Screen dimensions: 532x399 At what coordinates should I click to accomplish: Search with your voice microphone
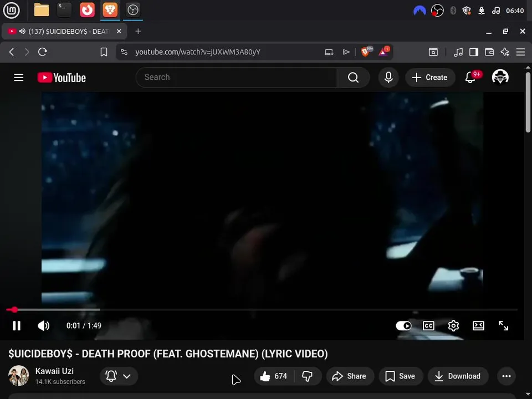(x=388, y=78)
